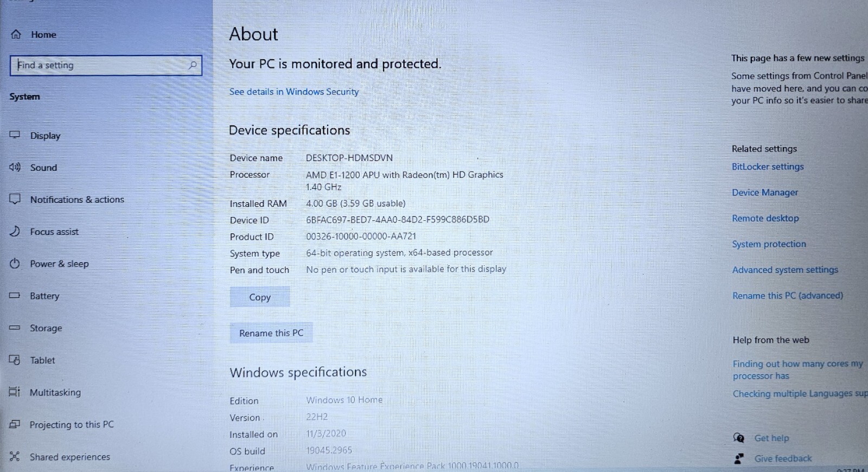
Task: Click the Windows specifications heading
Action: point(298,372)
